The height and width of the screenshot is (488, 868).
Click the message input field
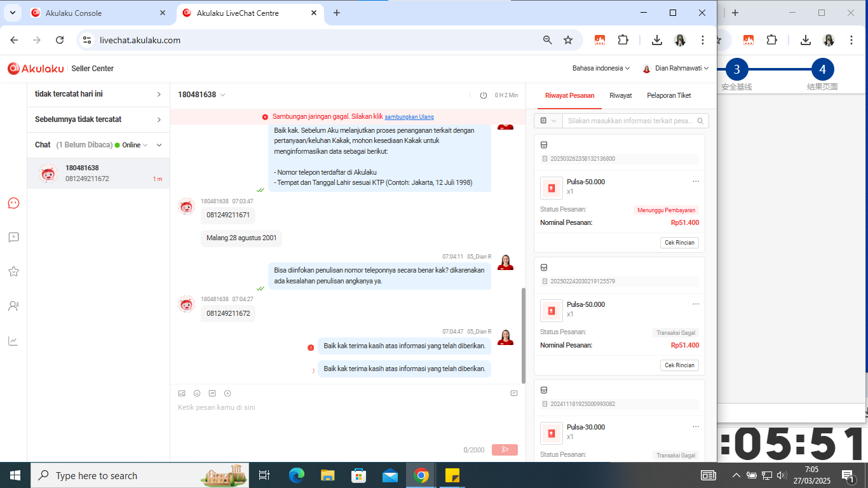coord(348,419)
